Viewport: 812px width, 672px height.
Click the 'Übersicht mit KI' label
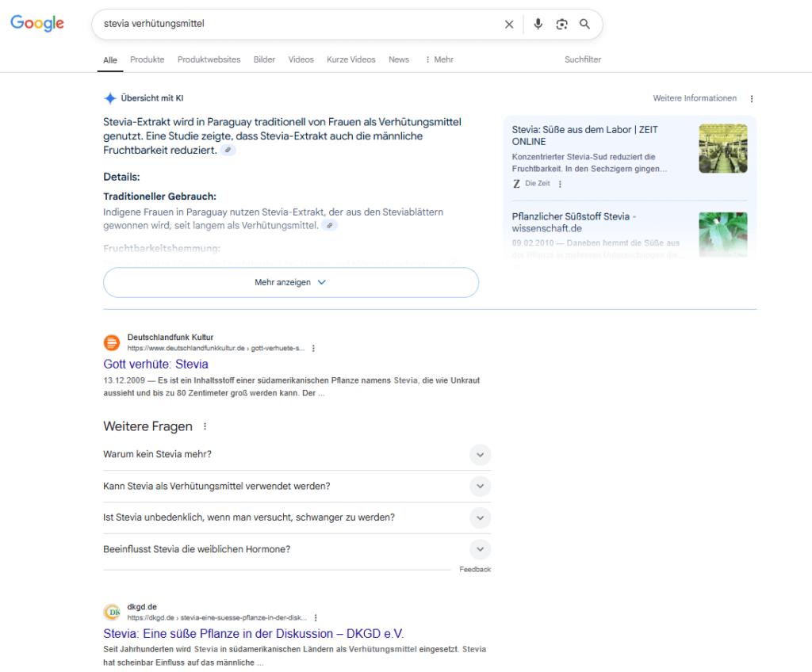152,98
